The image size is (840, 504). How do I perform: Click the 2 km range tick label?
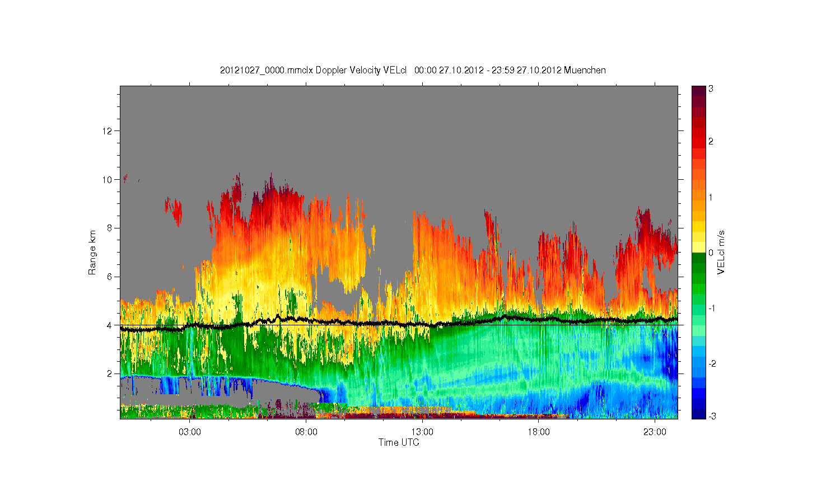pos(110,374)
